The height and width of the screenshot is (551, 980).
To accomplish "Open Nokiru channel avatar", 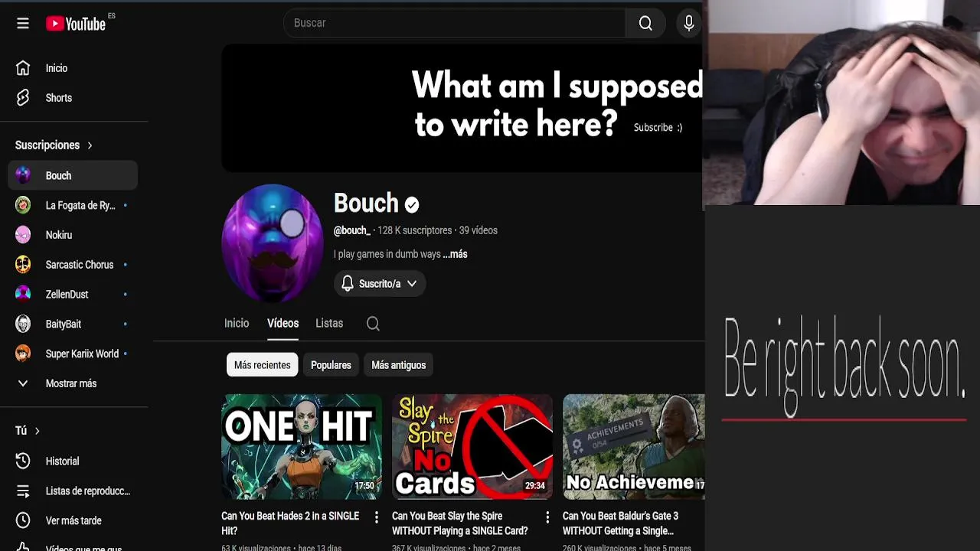I will coord(23,235).
